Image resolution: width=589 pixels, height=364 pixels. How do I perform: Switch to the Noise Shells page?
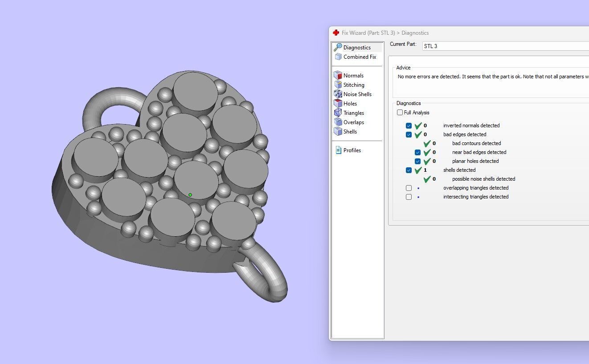pos(357,94)
